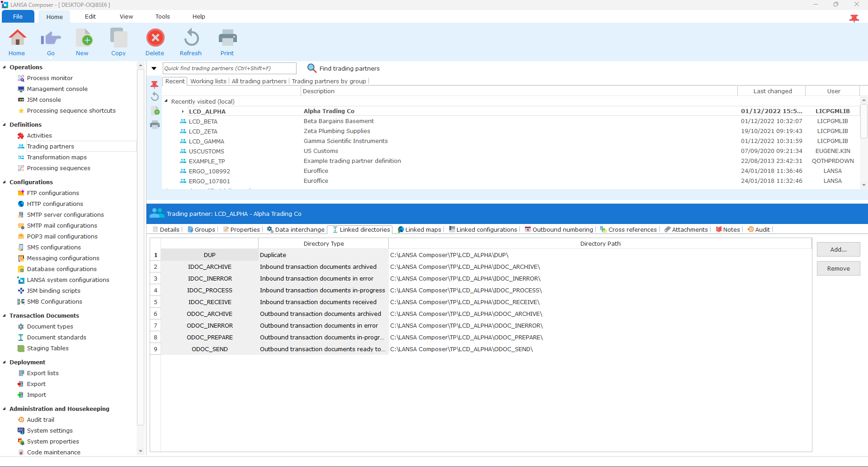Click the small printer icon in list sidebar
868x467 pixels.
click(155, 125)
